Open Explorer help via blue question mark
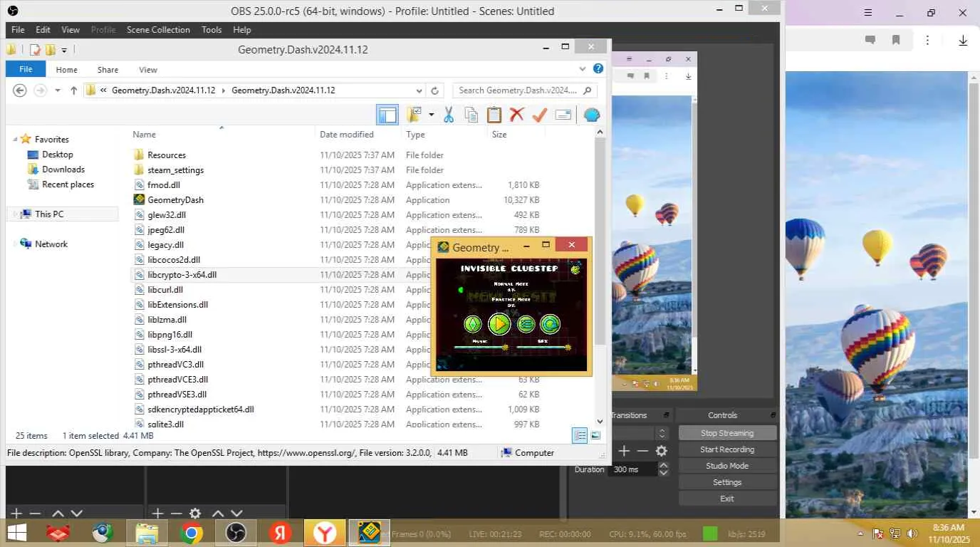This screenshot has height=547, width=980. 598,69
